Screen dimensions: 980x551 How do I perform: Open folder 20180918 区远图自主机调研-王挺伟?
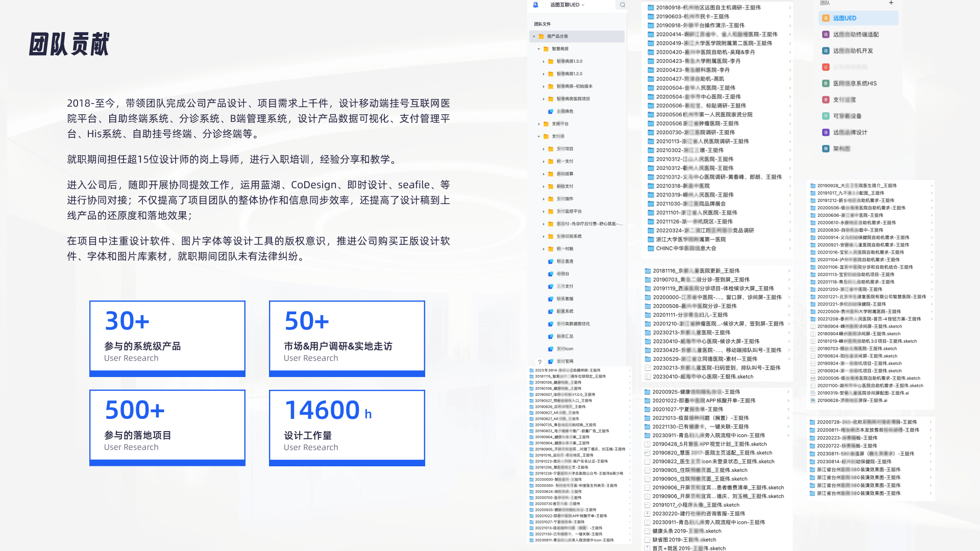(x=708, y=8)
